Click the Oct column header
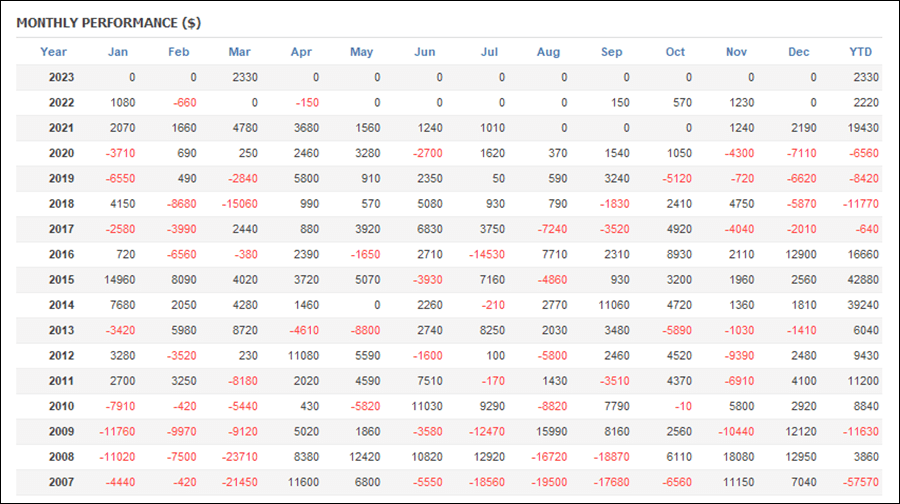The height and width of the screenshot is (504, 900). coord(675,52)
